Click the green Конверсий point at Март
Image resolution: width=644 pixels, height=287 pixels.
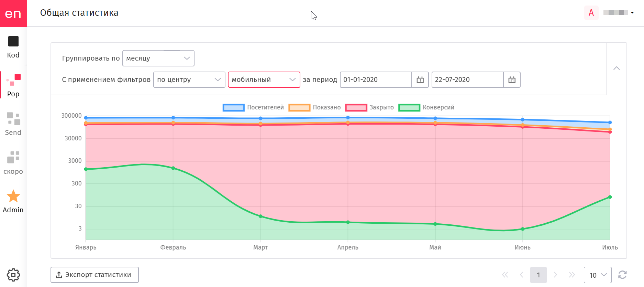[x=260, y=216]
